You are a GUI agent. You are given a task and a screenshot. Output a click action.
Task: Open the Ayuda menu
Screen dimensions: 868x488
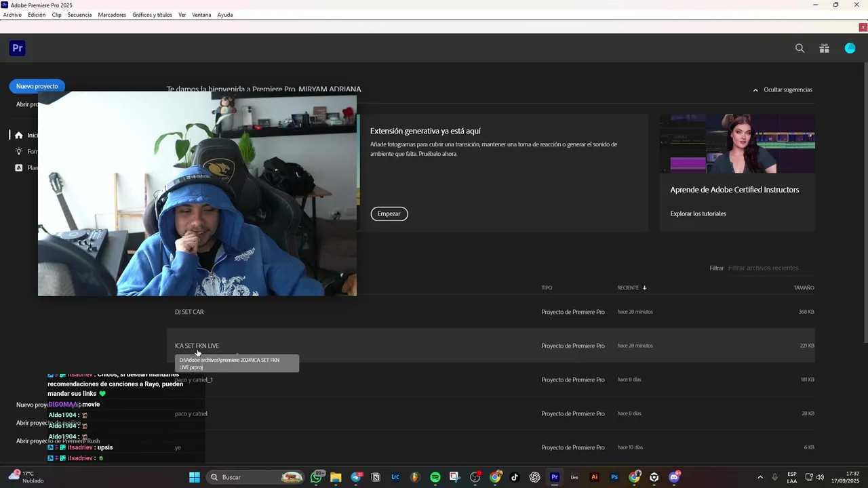225,15
